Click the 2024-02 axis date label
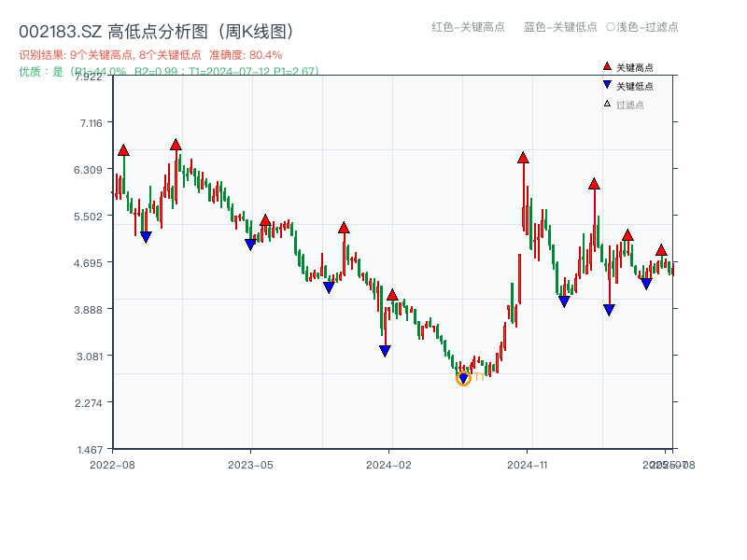This screenshot has height=560, width=747. (x=387, y=463)
